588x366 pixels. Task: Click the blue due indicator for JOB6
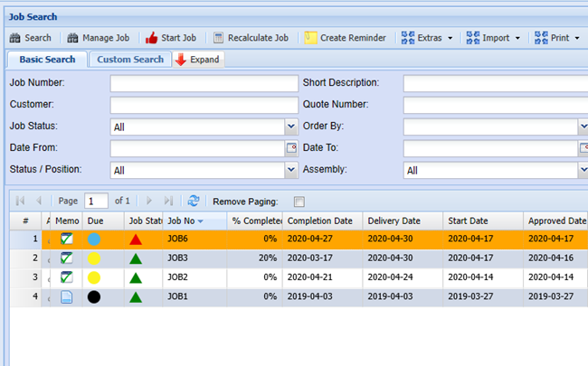[94, 239]
